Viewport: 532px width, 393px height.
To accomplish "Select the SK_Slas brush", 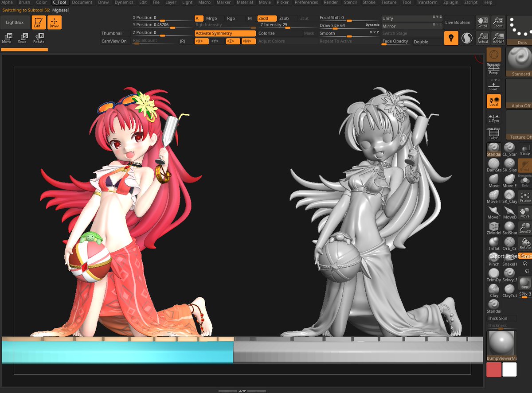I will pyautogui.click(x=509, y=165).
